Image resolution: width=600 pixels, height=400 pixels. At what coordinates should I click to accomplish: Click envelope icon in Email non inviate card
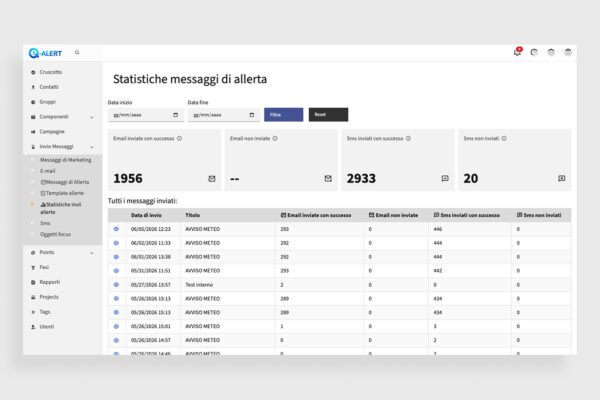click(328, 179)
